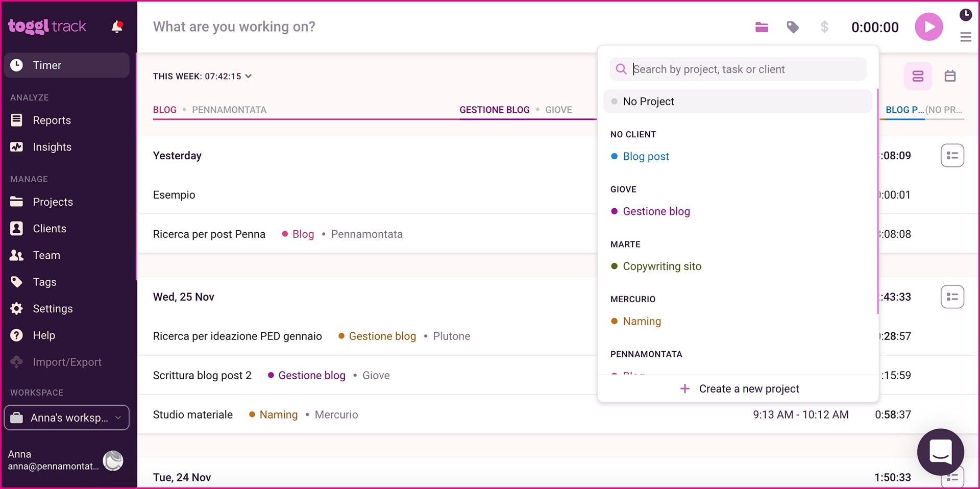Click Create a new project

(739, 389)
